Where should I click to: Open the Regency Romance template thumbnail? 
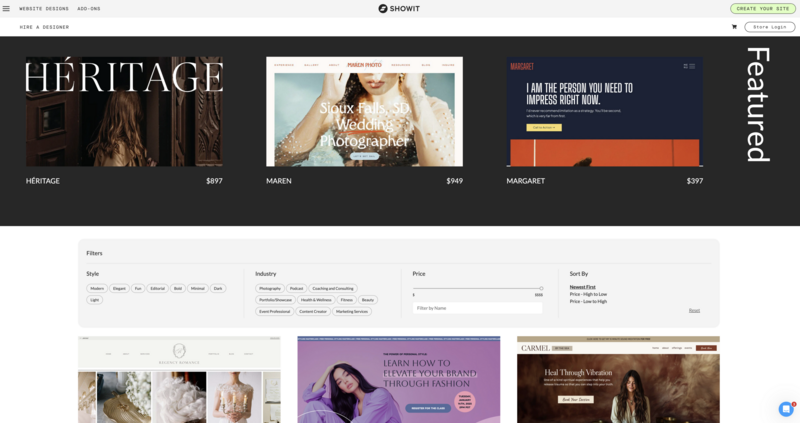[x=179, y=380]
